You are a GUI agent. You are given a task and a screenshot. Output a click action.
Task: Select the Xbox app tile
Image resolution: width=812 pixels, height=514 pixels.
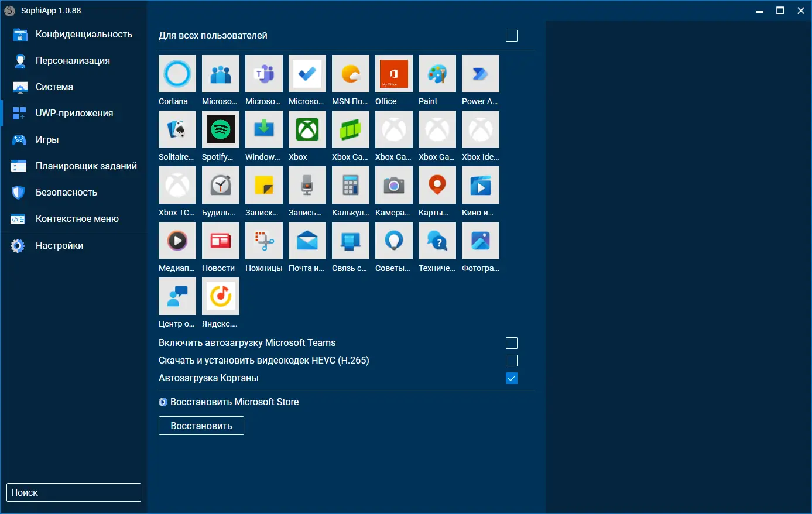(307, 129)
